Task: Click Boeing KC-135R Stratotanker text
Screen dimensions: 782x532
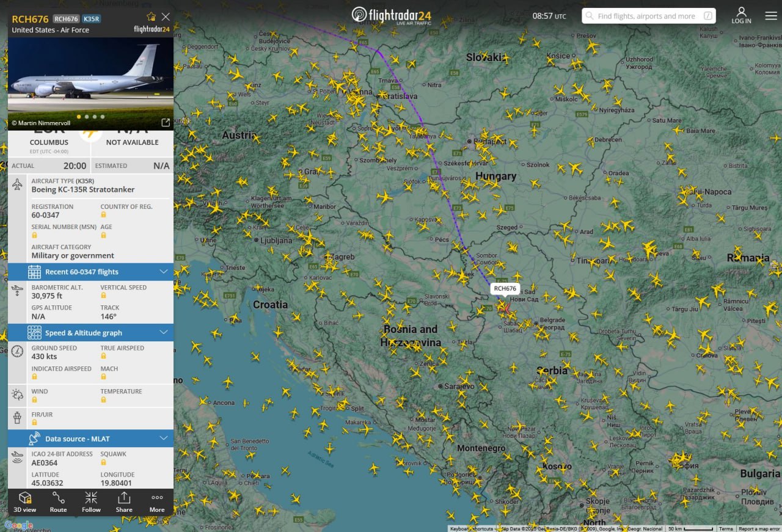Action: point(83,189)
